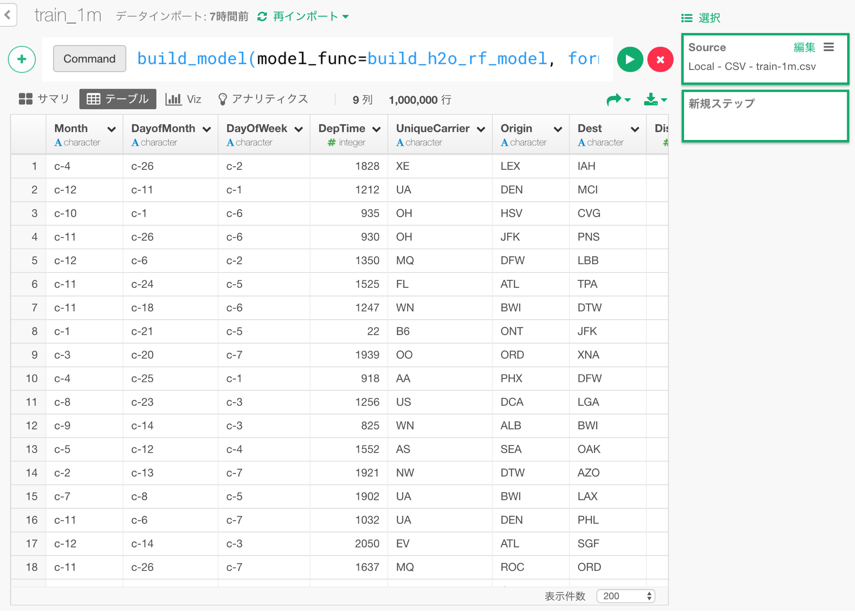The height and width of the screenshot is (616, 855).
Task: Cancel command with red X button
Action: click(x=660, y=59)
